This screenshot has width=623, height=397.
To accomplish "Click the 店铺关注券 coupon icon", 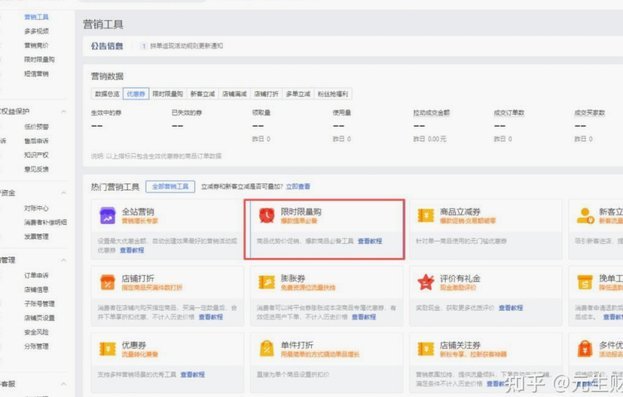I will (x=426, y=349).
